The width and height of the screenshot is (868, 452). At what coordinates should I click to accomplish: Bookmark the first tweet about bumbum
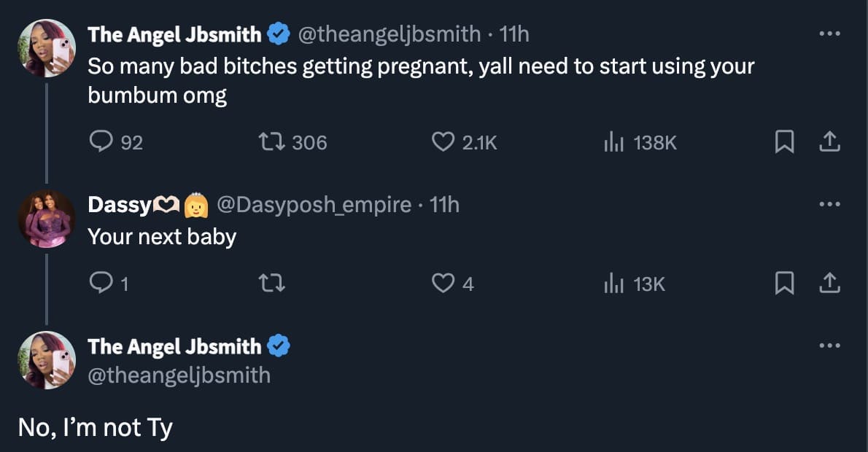784,142
